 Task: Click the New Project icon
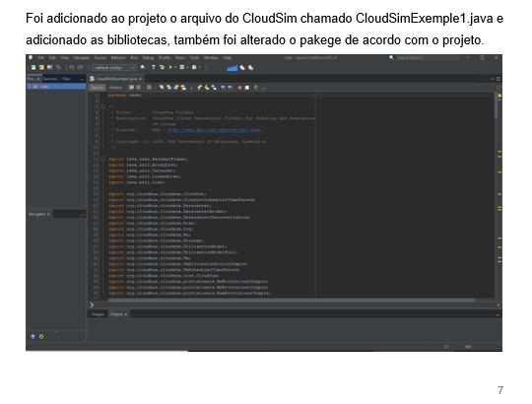click(41, 68)
